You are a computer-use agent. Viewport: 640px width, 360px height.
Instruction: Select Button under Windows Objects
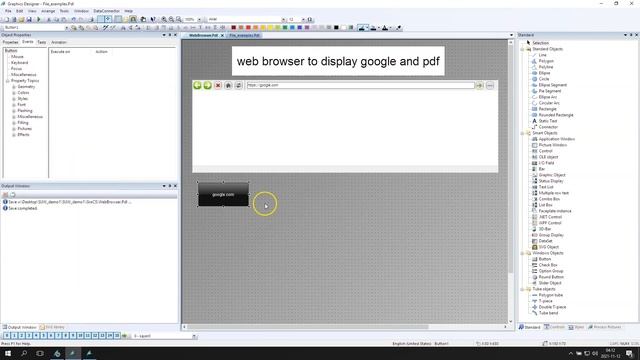point(544,259)
